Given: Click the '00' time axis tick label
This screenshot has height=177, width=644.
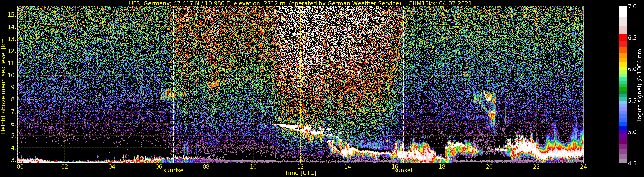Looking at the screenshot, I should click(x=20, y=166).
